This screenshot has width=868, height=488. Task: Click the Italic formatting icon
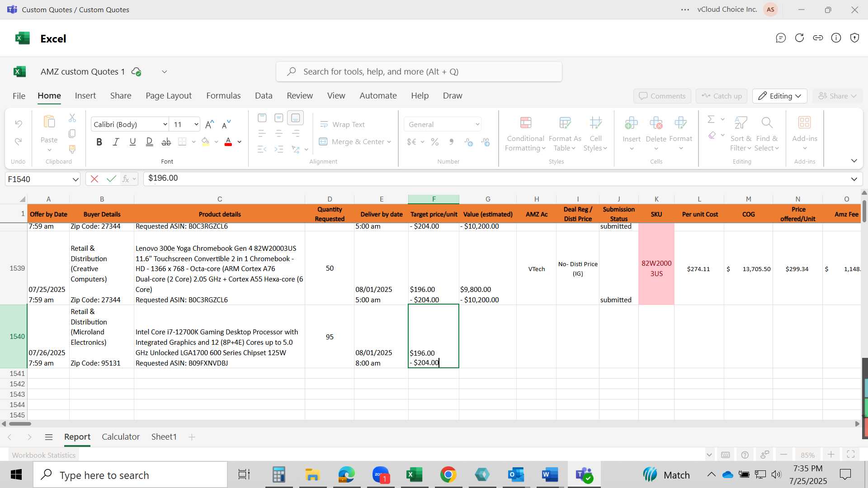(116, 142)
